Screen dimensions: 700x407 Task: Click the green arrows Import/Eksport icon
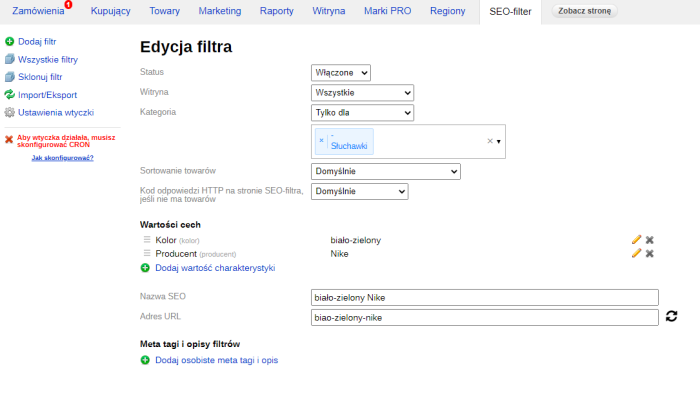(9, 95)
